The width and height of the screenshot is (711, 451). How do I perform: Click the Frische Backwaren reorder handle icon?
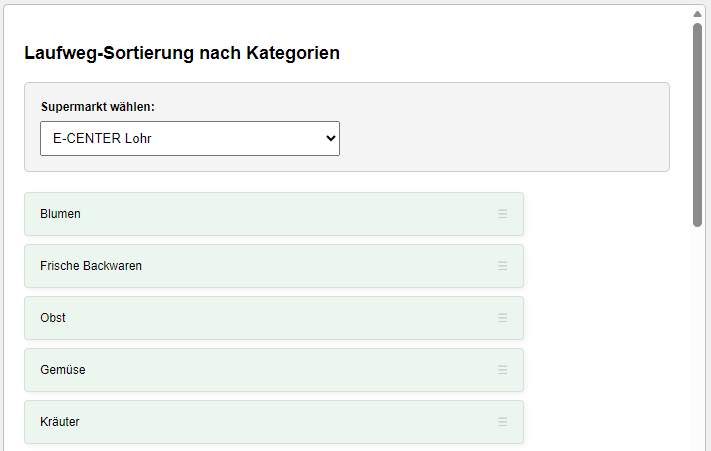[x=502, y=266]
